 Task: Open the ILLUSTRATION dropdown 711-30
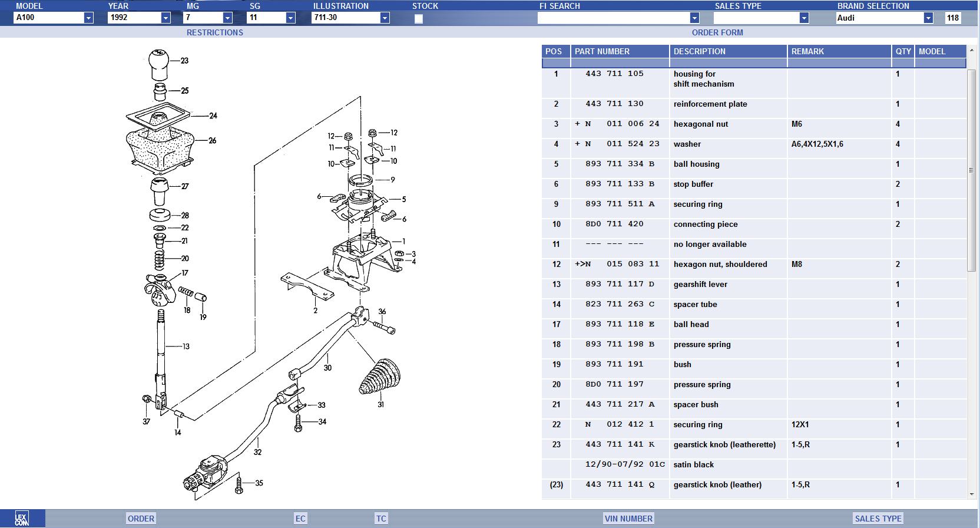tap(385, 18)
